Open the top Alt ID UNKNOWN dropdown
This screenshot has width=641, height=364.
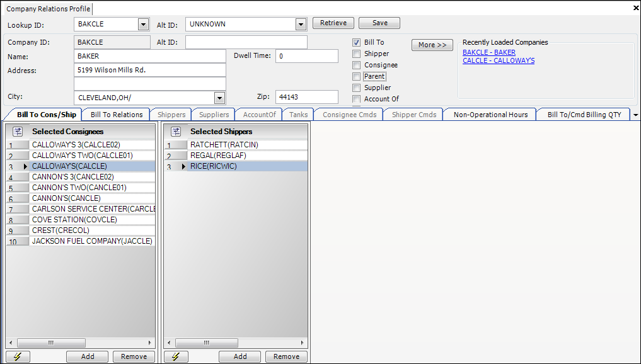tap(301, 25)
